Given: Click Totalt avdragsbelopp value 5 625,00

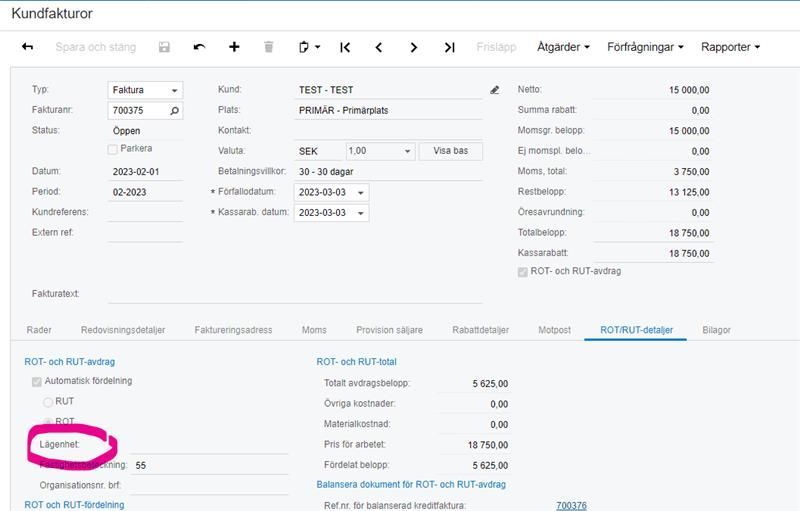Looking at the screenshot, I should tap(490, 384).
